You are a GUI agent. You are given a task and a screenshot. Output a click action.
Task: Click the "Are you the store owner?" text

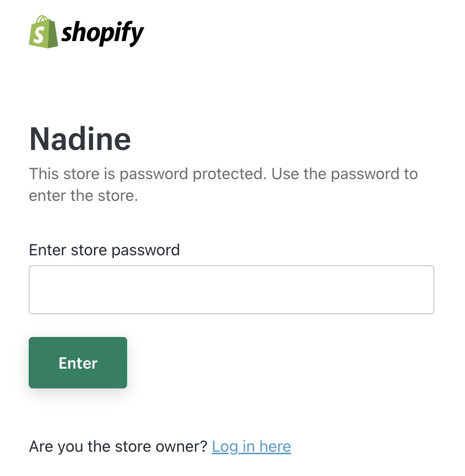click(x=118, y=447)
